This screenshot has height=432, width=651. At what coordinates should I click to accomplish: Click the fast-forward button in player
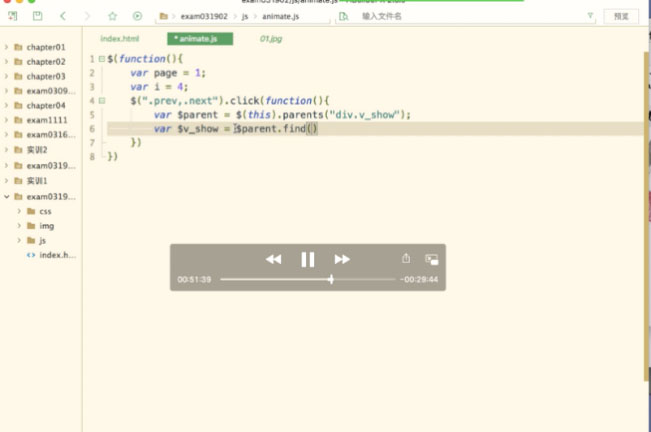click(342, 259)
